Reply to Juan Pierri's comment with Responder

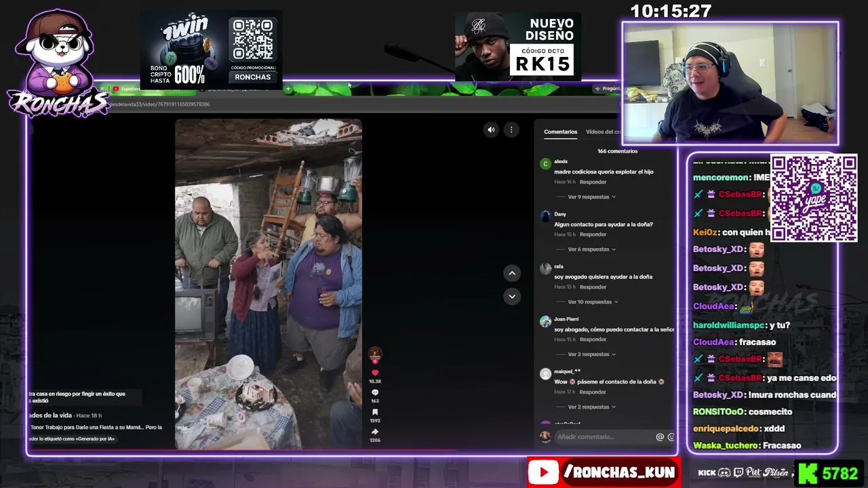(593, 340)
